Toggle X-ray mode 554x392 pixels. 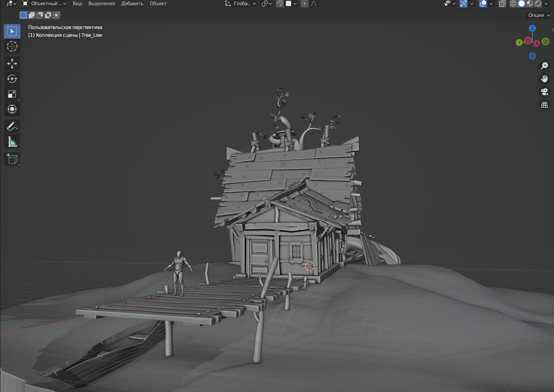[x=502, y=3]
